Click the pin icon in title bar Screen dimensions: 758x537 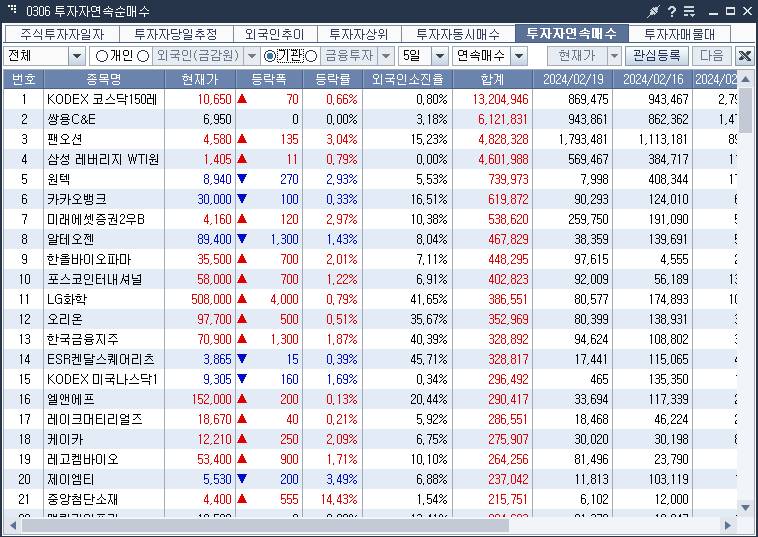(x=653, y=11)
